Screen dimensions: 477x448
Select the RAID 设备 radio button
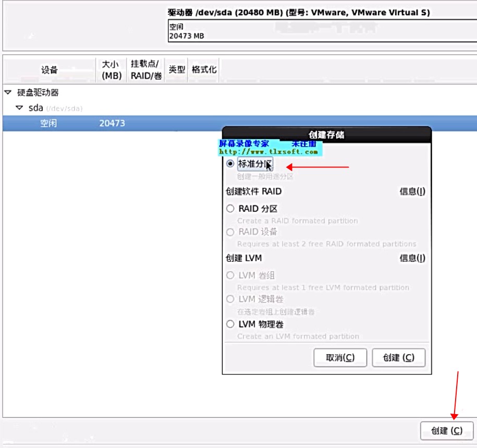coord(230,232)
